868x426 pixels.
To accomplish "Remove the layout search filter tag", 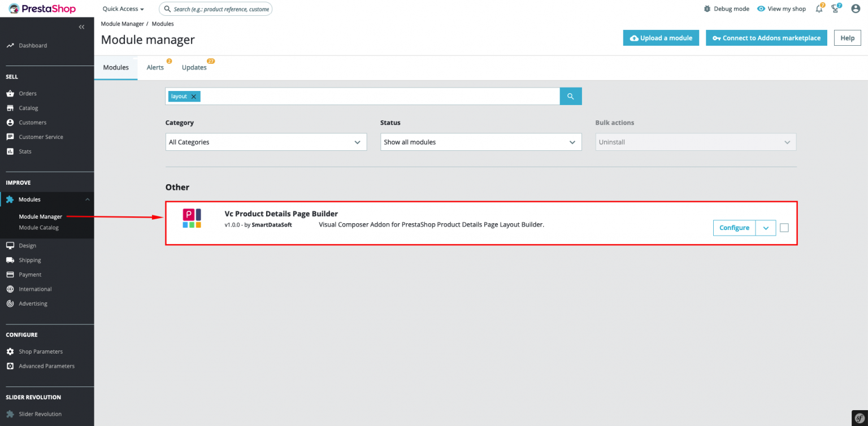I will click(x=193, y=96).
